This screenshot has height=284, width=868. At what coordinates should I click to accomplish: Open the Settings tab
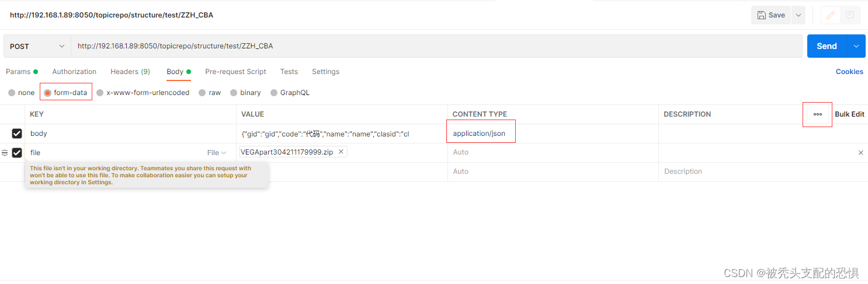(325, 72)
